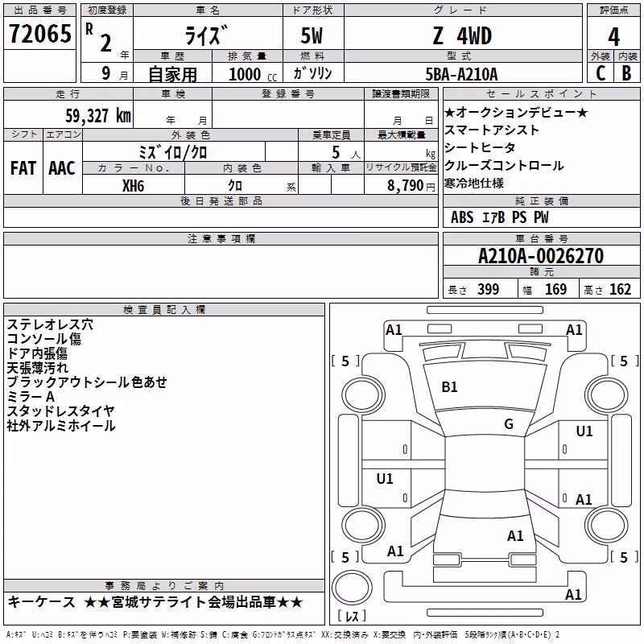The height and width of the screenshot is (644, 644).
Task: Select the registration year R 2
Action: click(99, 37)
